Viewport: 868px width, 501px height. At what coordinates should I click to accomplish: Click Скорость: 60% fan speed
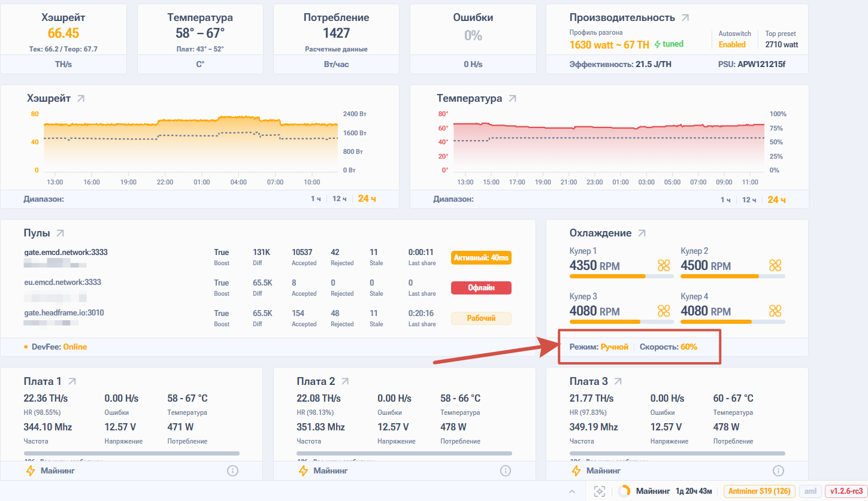coord(669,347)
